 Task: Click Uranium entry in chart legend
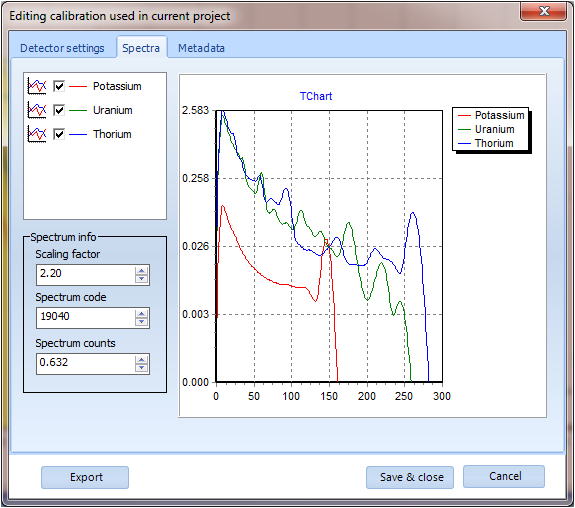point(487,129)
